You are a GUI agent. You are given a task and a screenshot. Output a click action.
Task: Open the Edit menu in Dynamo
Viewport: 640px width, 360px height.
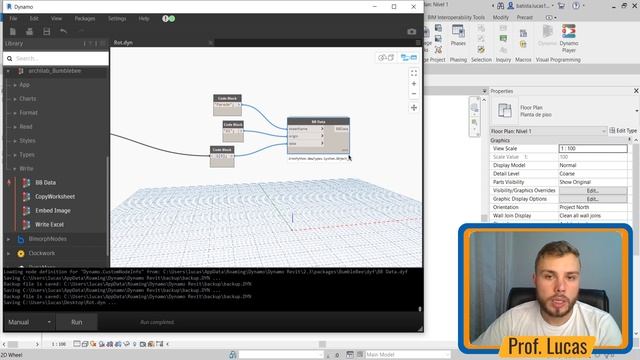[x=34, y=18]
